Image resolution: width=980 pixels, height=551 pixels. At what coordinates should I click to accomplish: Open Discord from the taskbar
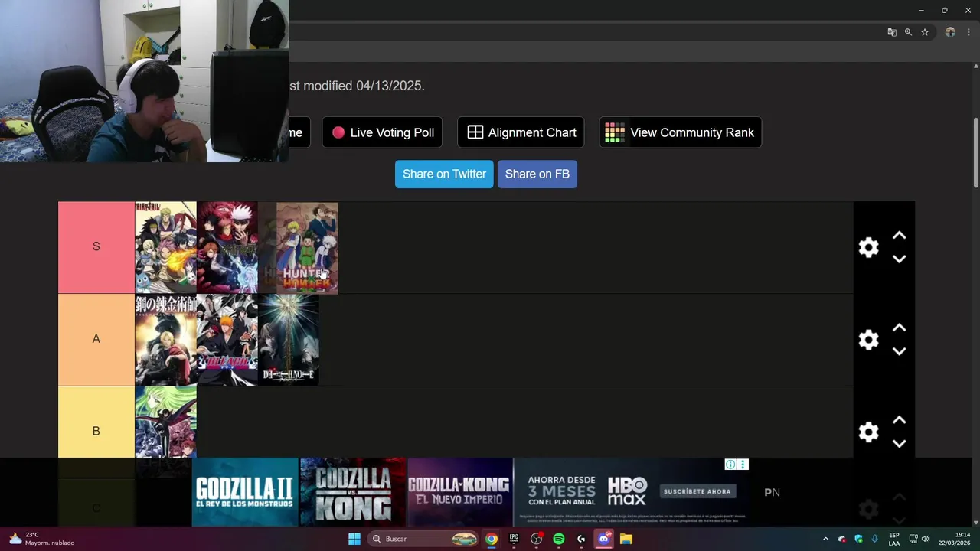tap(603, 539)
